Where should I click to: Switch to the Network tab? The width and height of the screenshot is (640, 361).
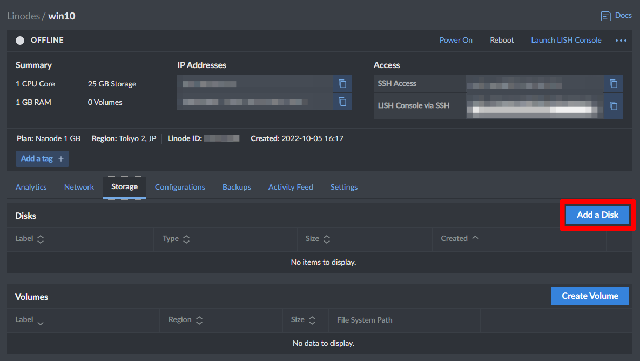tap(79, 187)
